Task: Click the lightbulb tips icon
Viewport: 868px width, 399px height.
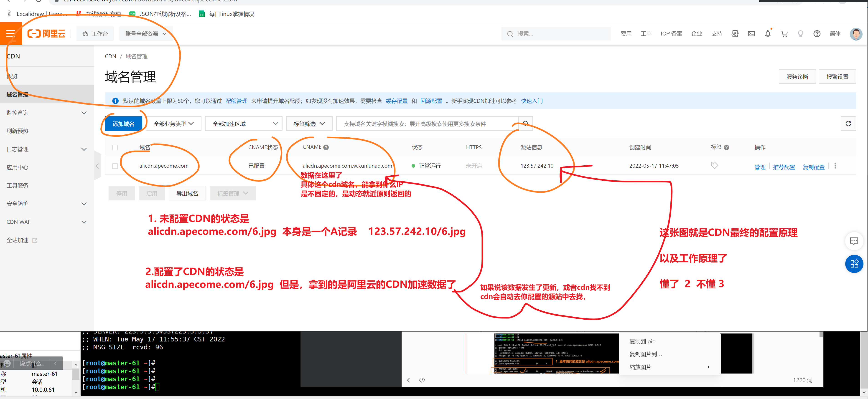Action: click(x=801, y=34)
